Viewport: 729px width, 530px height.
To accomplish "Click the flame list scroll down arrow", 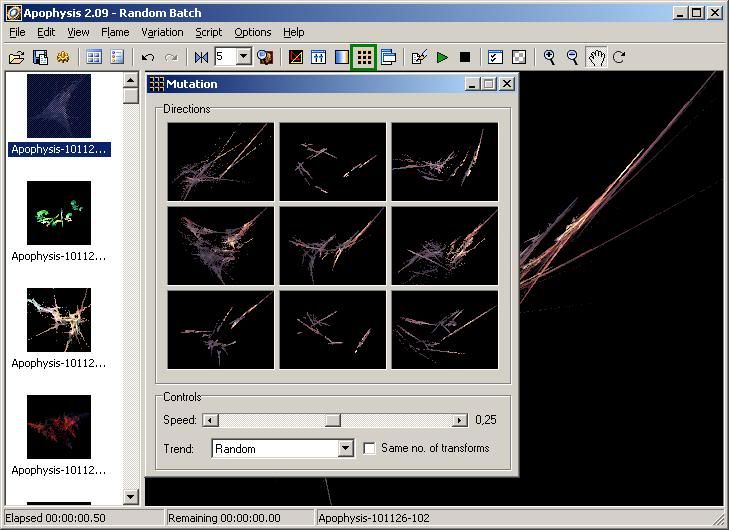I will click(131, 496).
